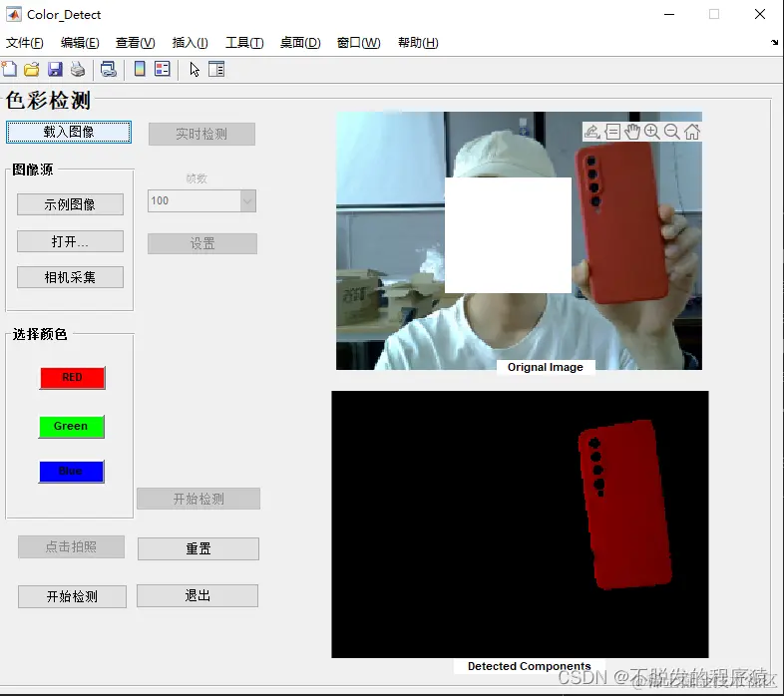
Task: Choose the 示例图像 source button
Action: coord(70,204)
